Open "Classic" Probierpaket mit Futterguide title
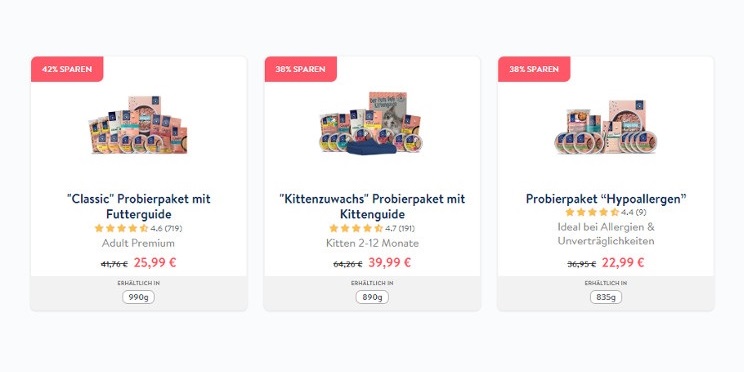Viewport: 744px width, 372px height. point(139,206)
